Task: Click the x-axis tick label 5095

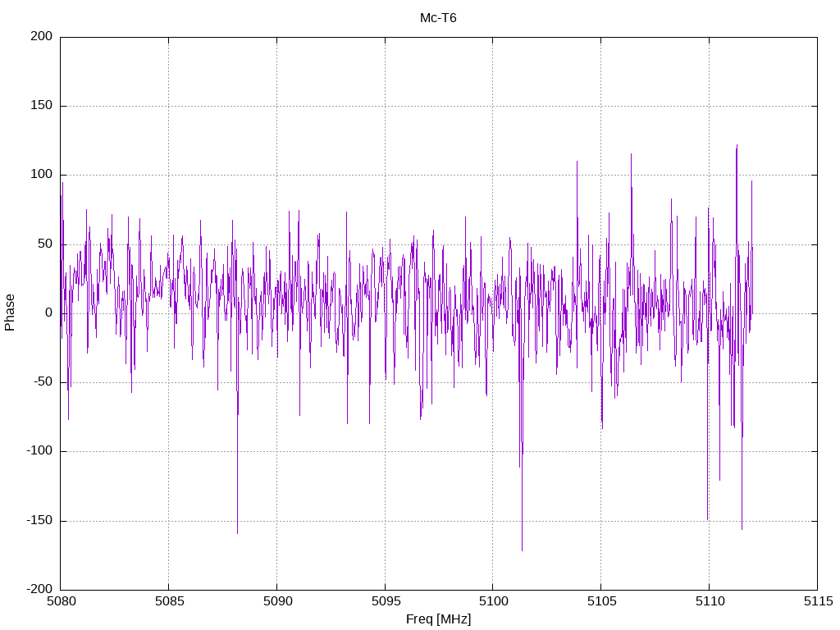Action: (386, 601)
